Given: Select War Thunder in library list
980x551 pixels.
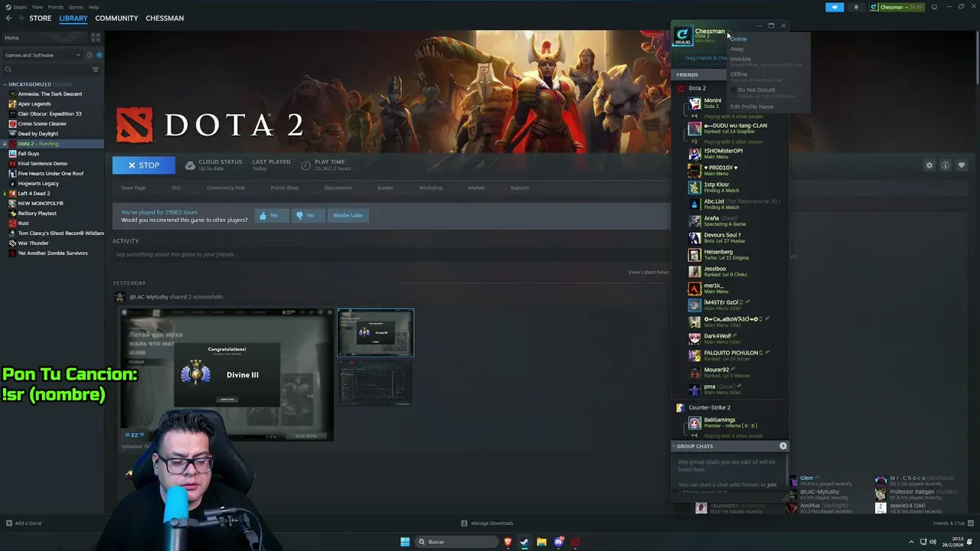Looking at the screenshot, I should click(x=33, y=243).
